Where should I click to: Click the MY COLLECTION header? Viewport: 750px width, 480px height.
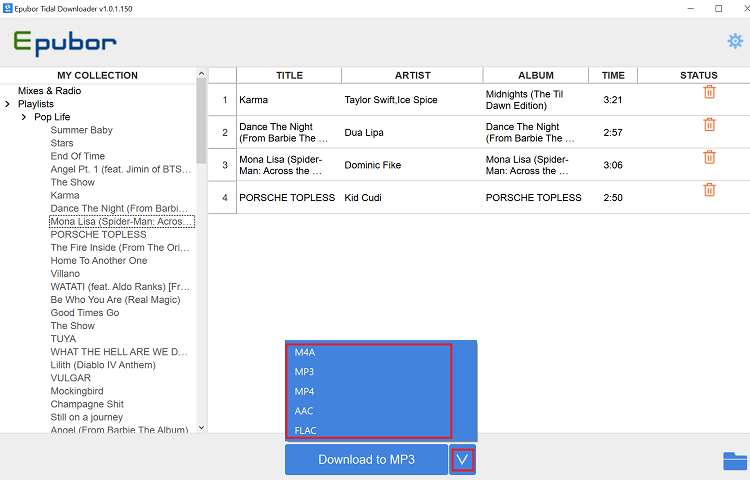98,76
